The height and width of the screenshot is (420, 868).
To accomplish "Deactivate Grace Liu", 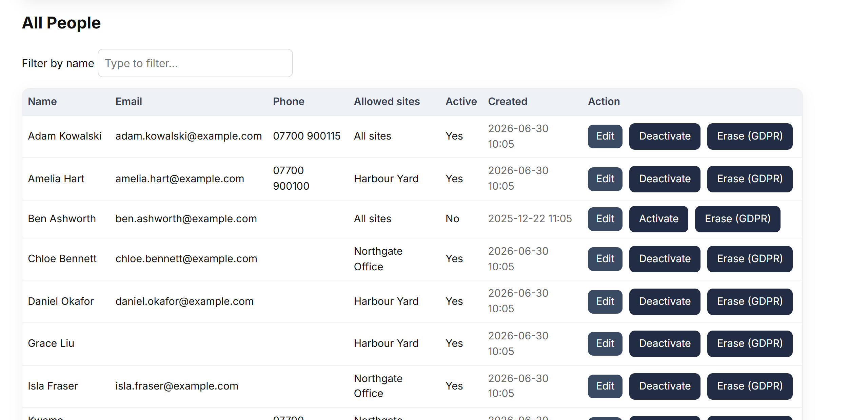I will tap(665, 343).
